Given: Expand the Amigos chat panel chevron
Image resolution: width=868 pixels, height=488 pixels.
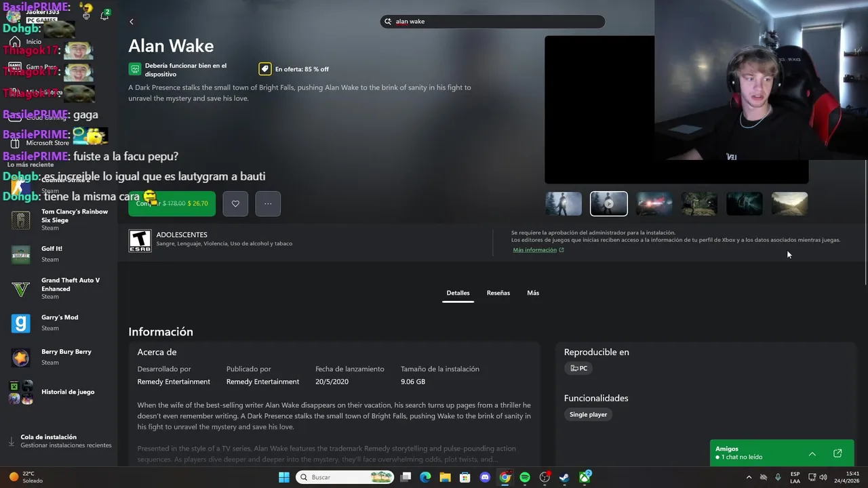Looking at the screenshot, I should point(812,453).
